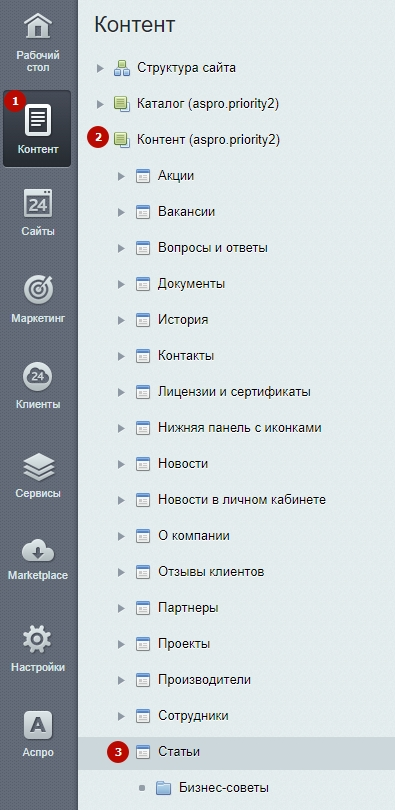Expand the Сотрудники arrow
The image size is (395, 810).
tap(121, 716)
